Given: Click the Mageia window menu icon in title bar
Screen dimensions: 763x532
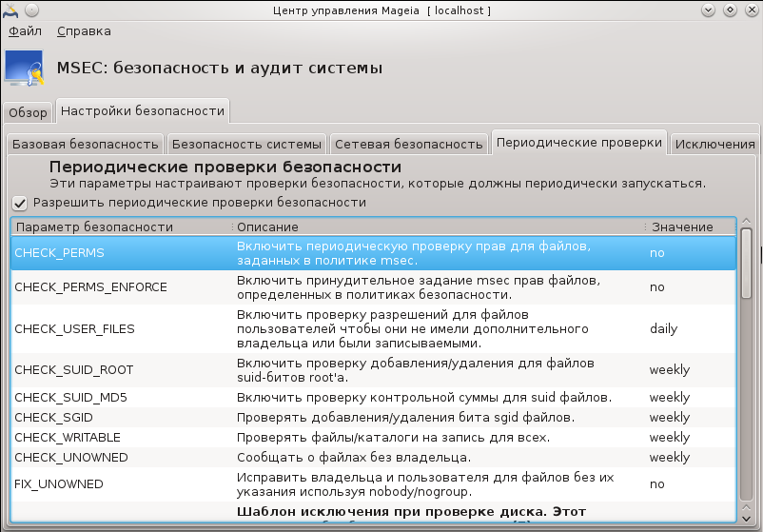Looking at the screenshot, I should coord(10,10).
